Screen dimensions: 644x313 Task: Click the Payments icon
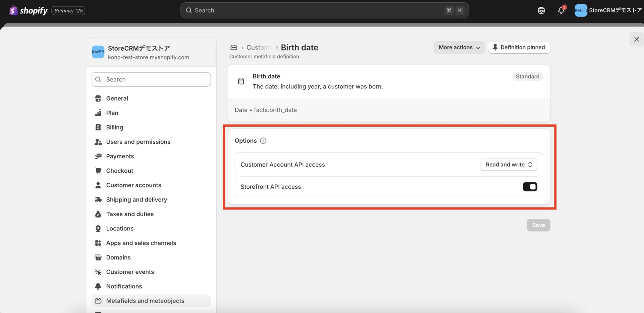coord(98,156)
